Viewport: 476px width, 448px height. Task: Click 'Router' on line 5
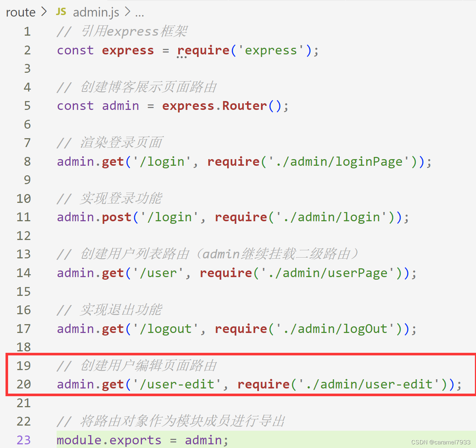point(245,106)
